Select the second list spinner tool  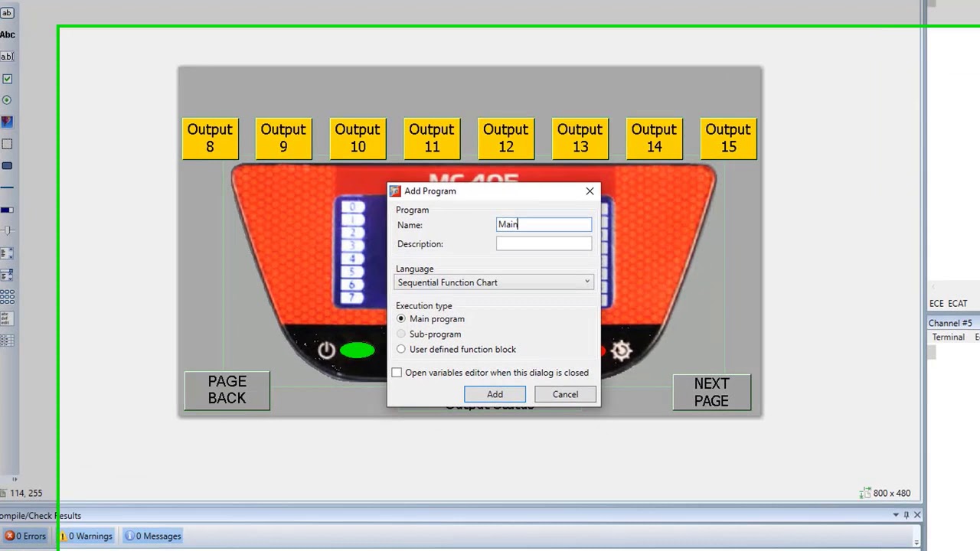[7, 275]
